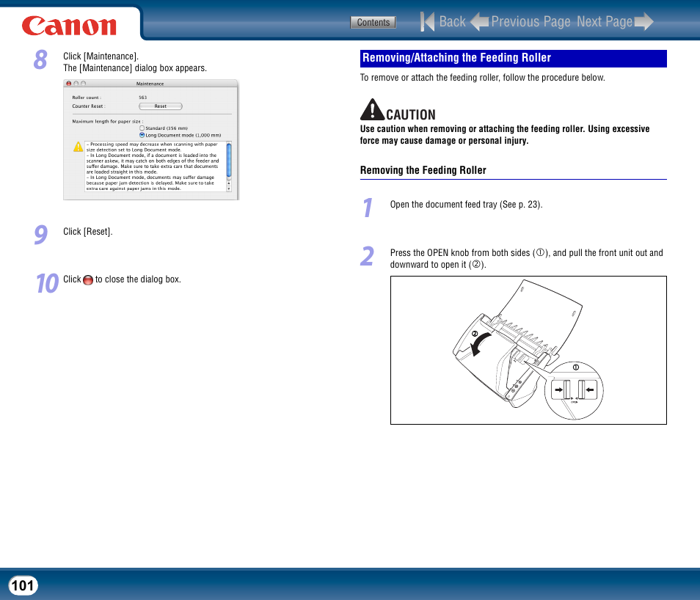Click the 'Roller count :' label
Image resolution: width=700 pixels, height=600 pixels.
click(87, 98)
